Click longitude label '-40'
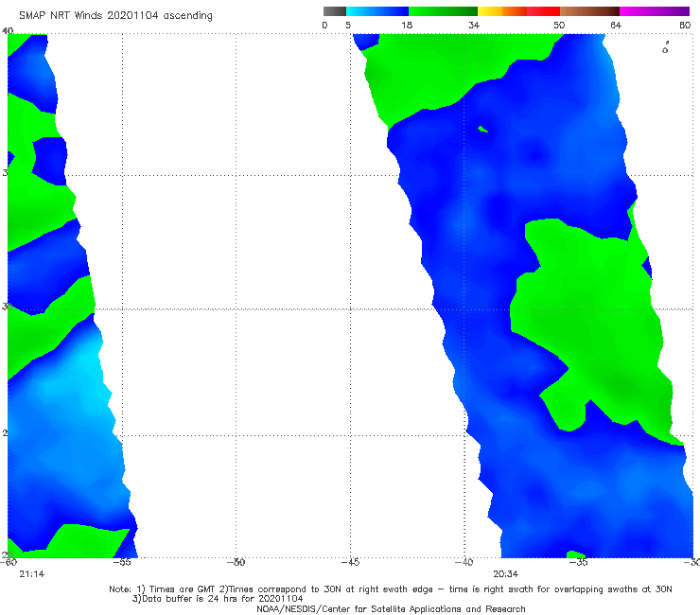700x615 pixels. click(464, 562)
